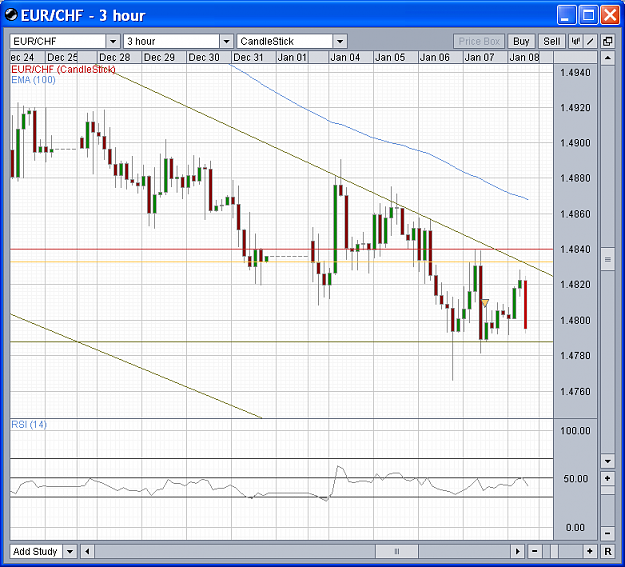Toggle the candlestick chart style icon
625x567 pixels.
click(x=575, y=41)
